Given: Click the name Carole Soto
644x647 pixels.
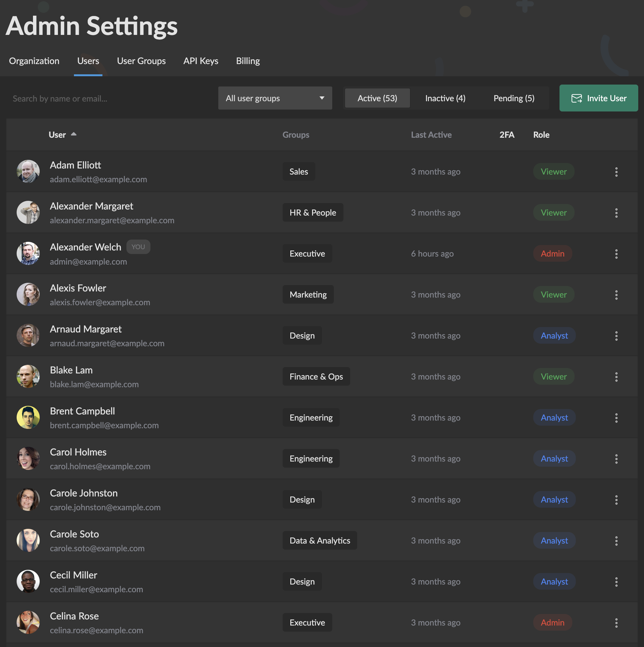Looking at the screenshot, I should coord(74,534).
